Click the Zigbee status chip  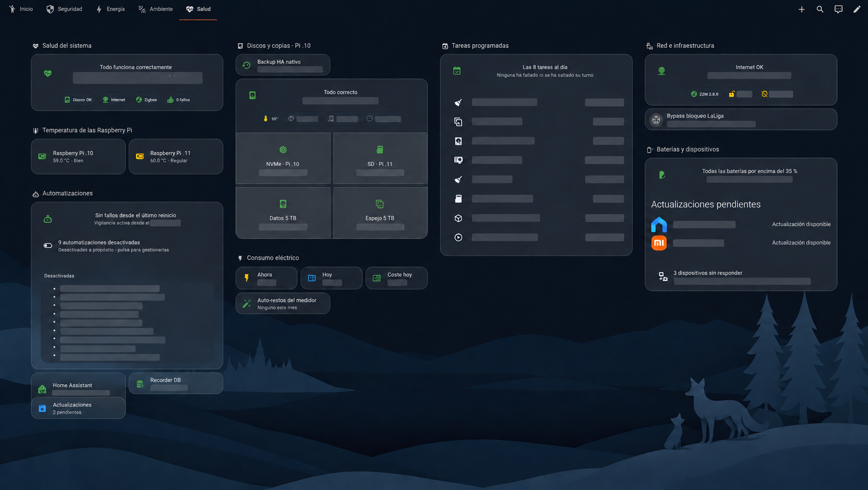(x=147, y=99)
